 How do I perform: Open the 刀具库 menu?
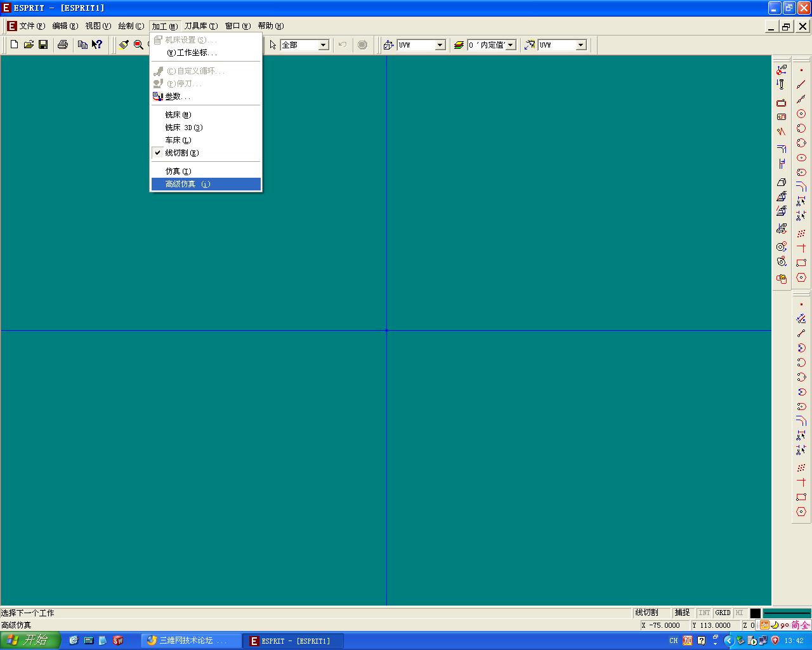[x=201, y=26]
